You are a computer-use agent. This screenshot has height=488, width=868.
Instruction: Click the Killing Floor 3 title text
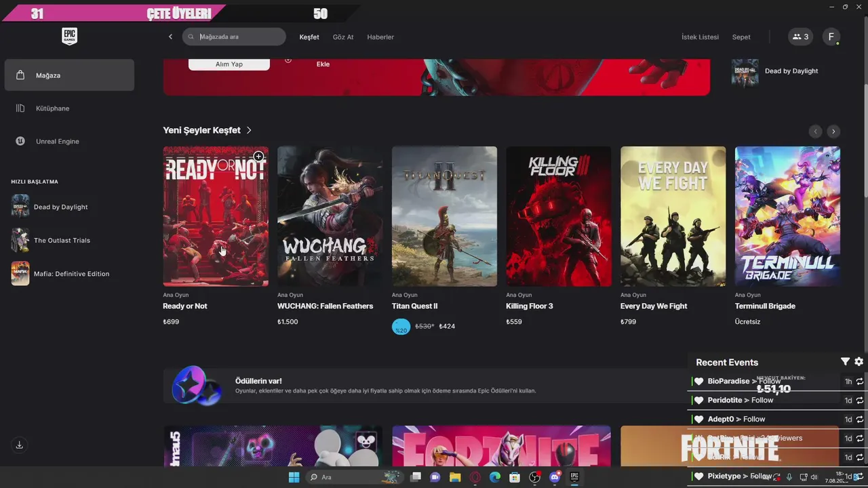coord(530,306)
